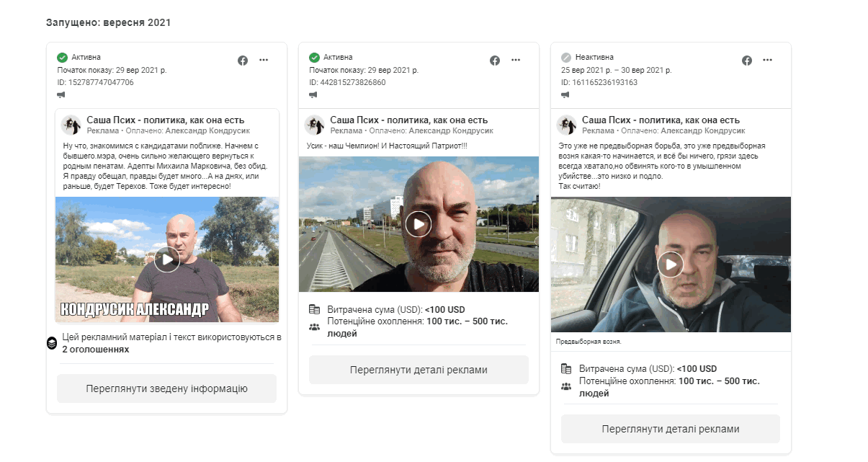Click the Facebook platform icon on the inactive ad
Viewport: 868px width, 462px height.
(747, 61)
